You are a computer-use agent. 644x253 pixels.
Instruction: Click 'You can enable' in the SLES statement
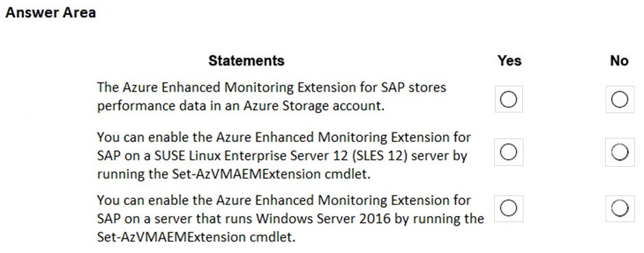[x=140, y=136]
